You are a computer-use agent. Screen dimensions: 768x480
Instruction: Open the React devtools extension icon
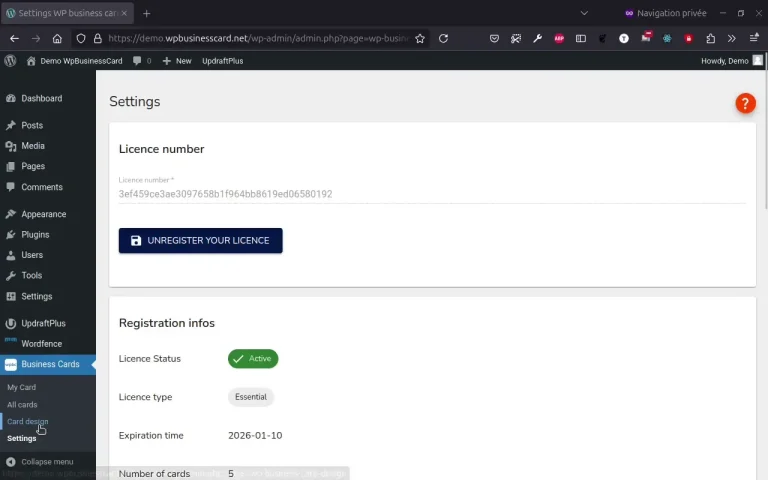pyautogui.click(x=667, y=39)
